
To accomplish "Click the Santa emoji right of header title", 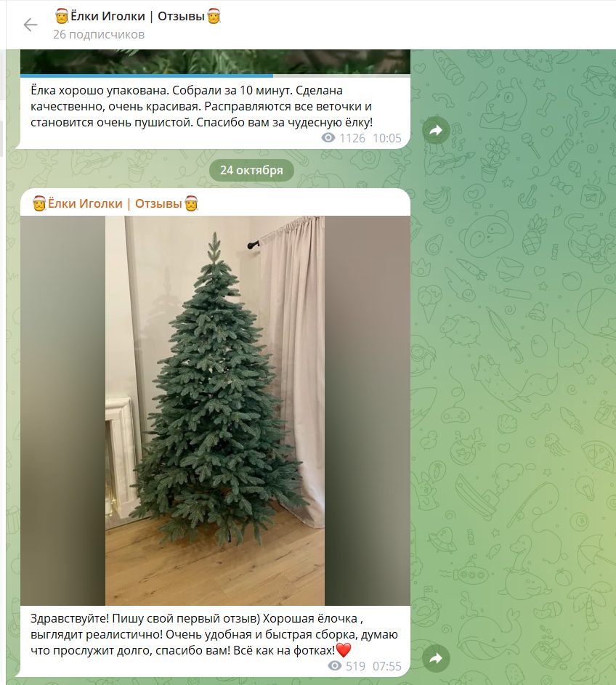I will (214, 17).
